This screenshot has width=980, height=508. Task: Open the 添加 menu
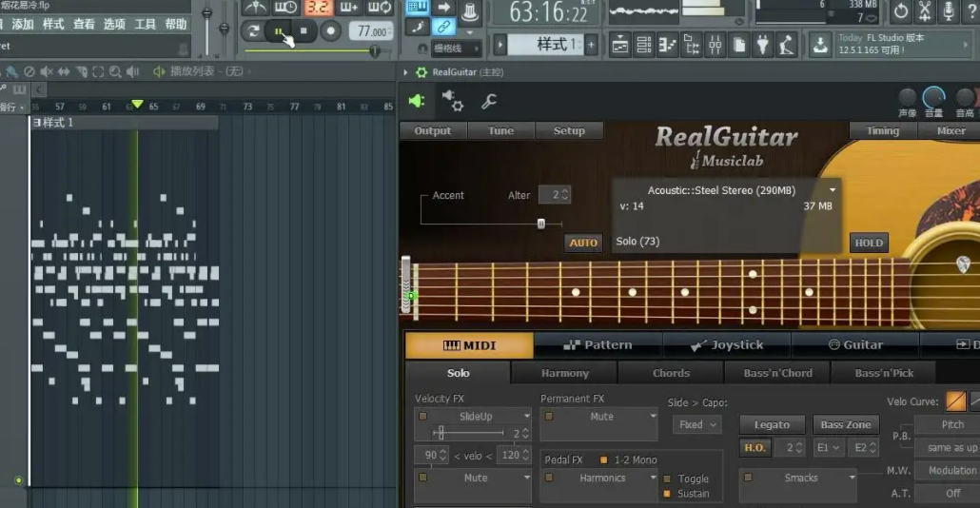coord(23,25)
